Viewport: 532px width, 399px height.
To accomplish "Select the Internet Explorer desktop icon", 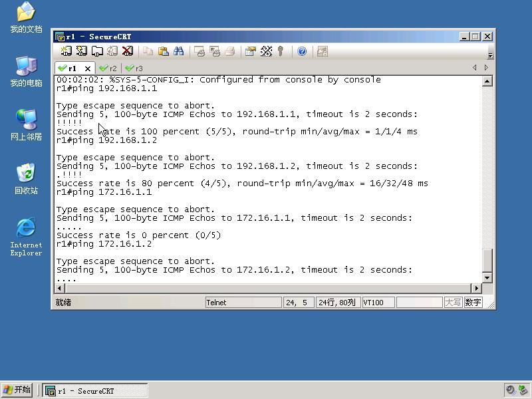I will (26, 237).
